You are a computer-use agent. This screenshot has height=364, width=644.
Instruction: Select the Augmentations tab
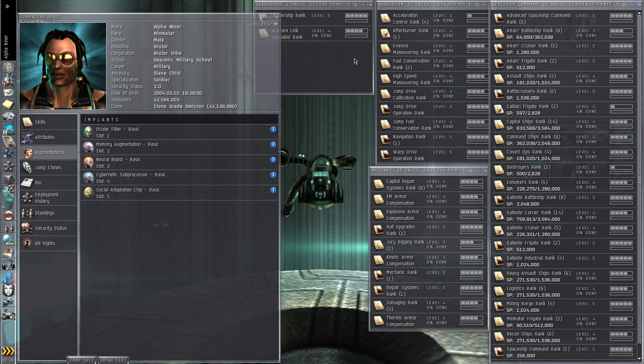48,152
